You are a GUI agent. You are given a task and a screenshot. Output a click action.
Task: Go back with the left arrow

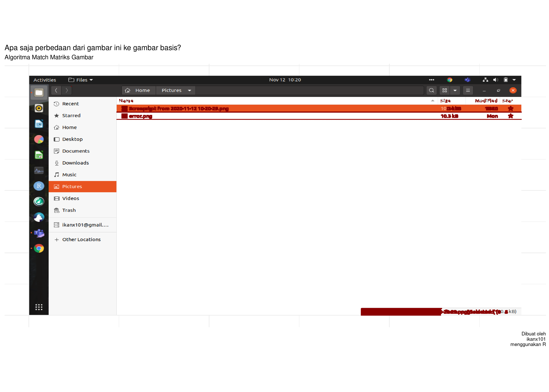coord(56,90)
